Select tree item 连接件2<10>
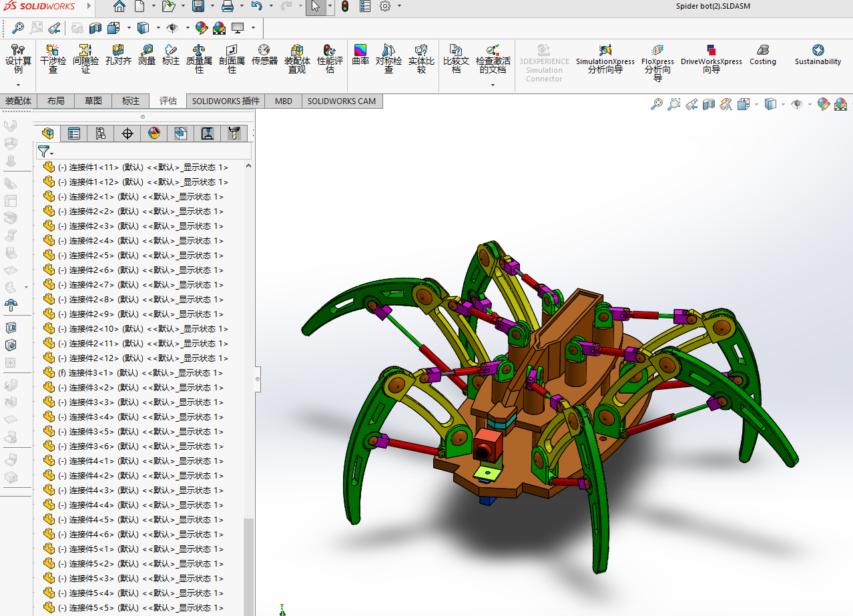The width and height of the screenshot is (853, 616). (136, 328)
